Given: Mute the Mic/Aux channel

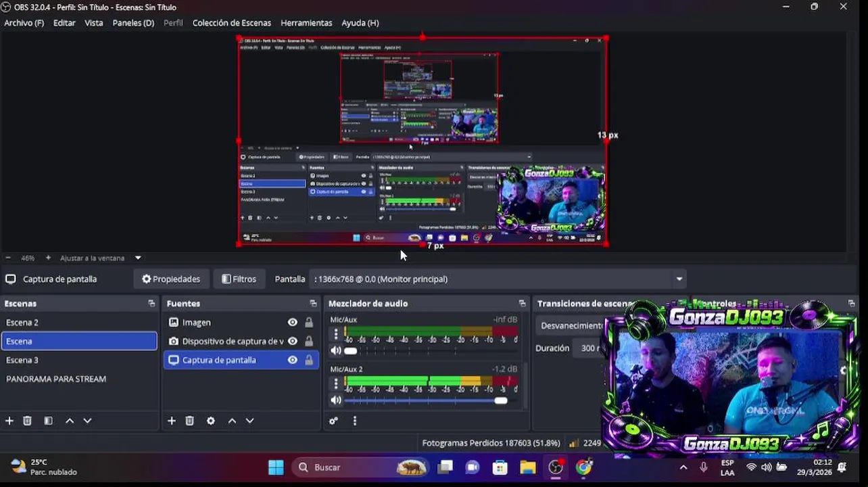Looking at the screenshot, I should (335, 350).
